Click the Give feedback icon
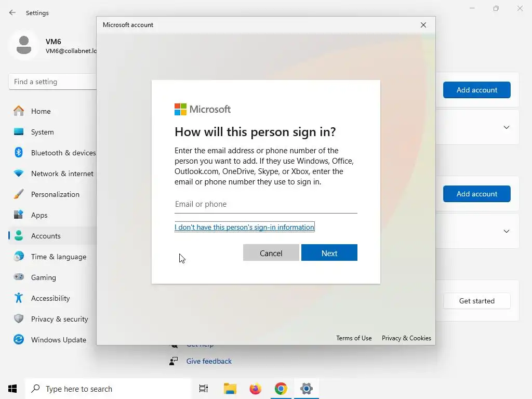 tap(174, 361)
